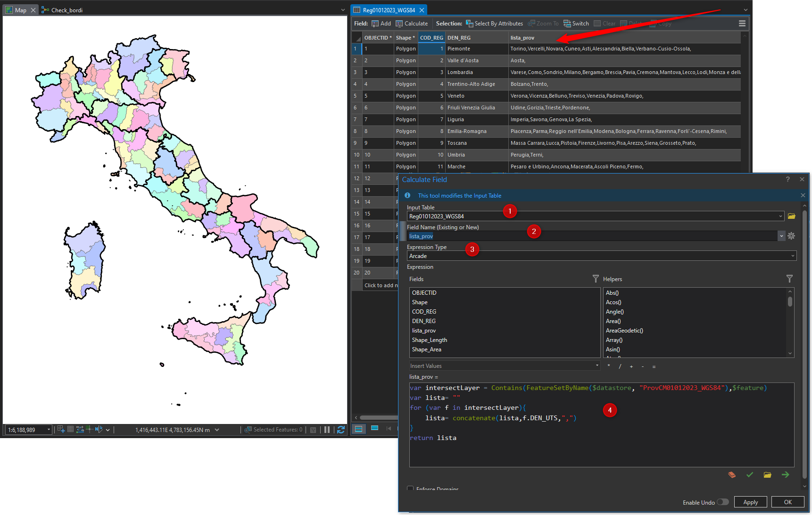This screenshot has width=812, height=515.
Task: Clear the feature selection
Action: click(x=605, y=23)
